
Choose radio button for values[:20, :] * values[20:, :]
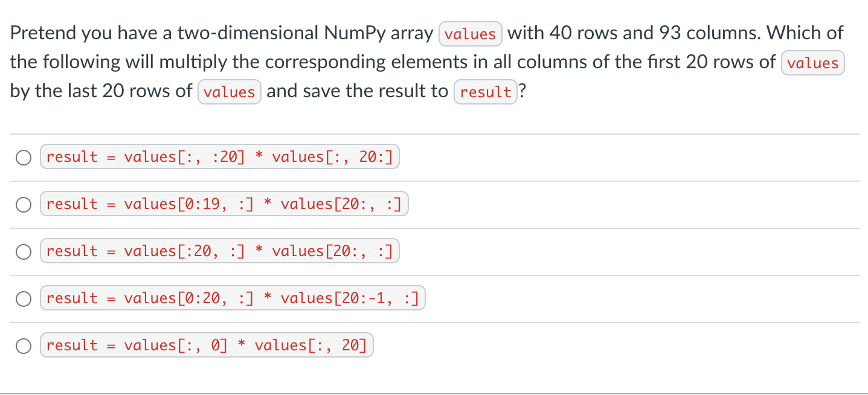[24, 251]
